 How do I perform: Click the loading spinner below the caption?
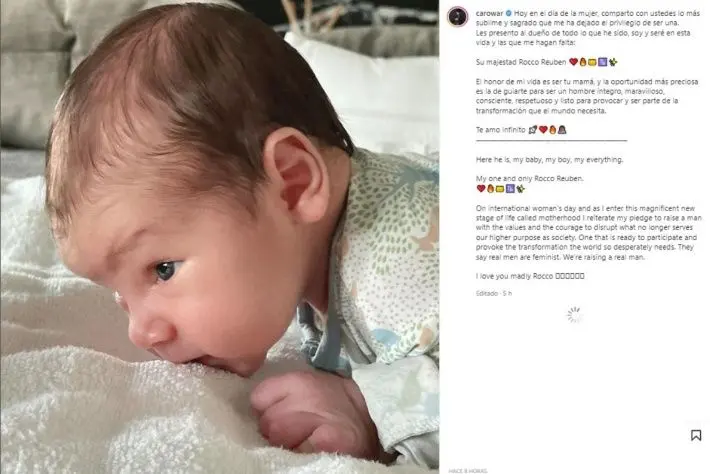pos(574,315)
